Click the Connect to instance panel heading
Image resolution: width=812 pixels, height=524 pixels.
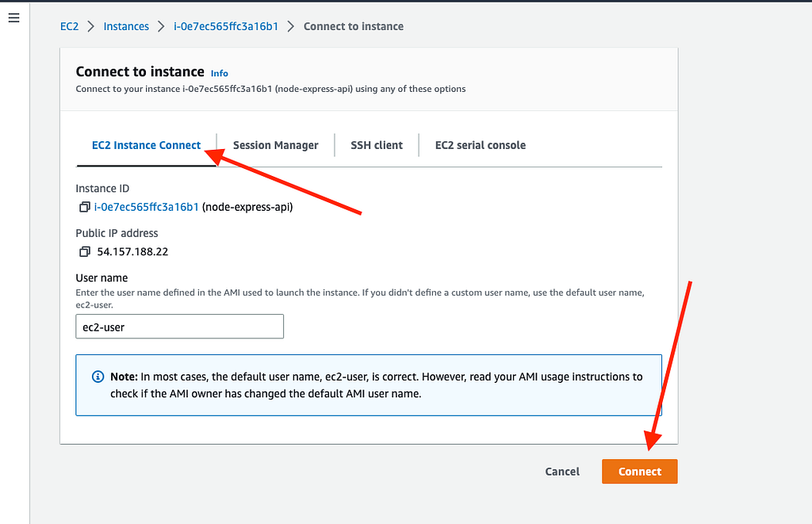click(140, 71)
